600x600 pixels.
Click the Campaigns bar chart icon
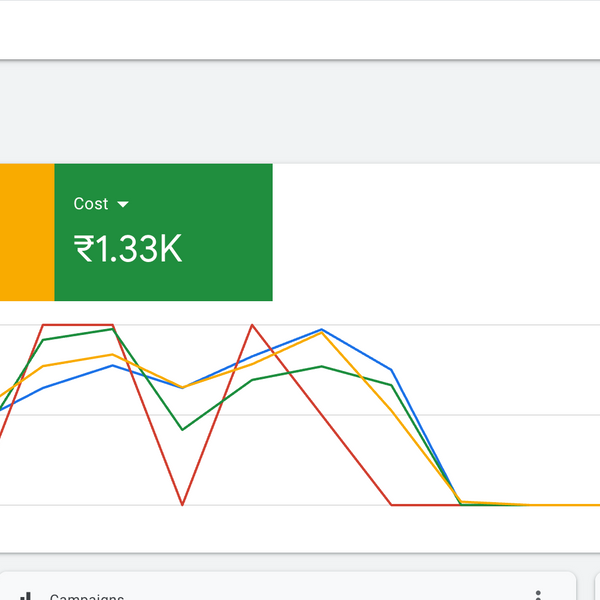(27, 596)
